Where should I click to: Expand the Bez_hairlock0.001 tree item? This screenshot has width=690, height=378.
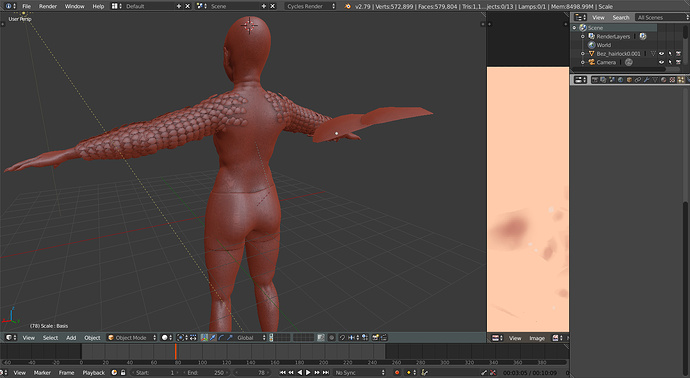click(583, 54)
